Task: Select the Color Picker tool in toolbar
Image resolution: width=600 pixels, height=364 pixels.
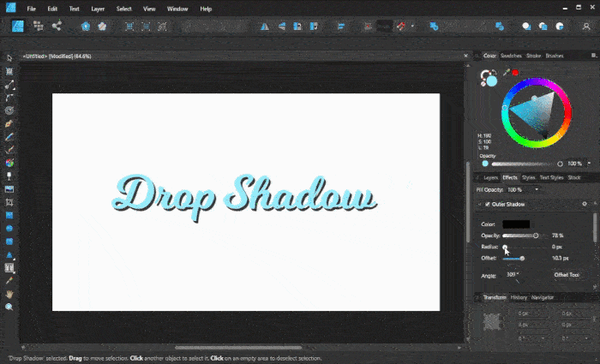Action: 9,281
